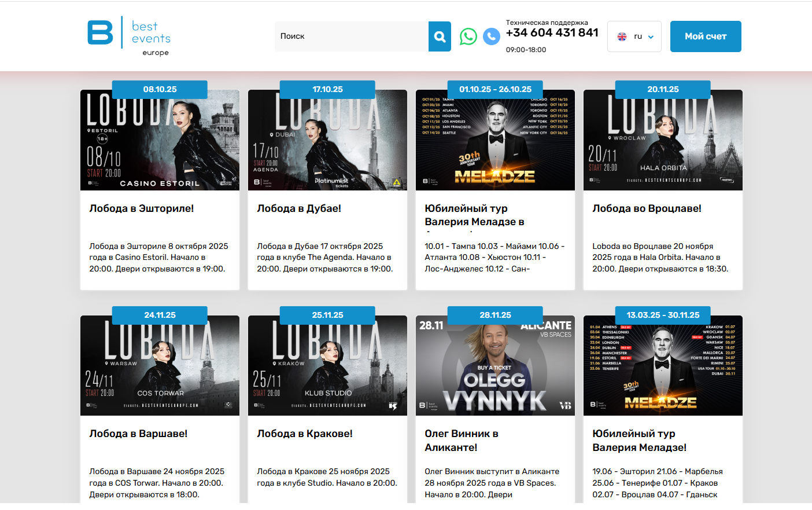Click the magnifier search button
The image size is (812, 510).
440,36
